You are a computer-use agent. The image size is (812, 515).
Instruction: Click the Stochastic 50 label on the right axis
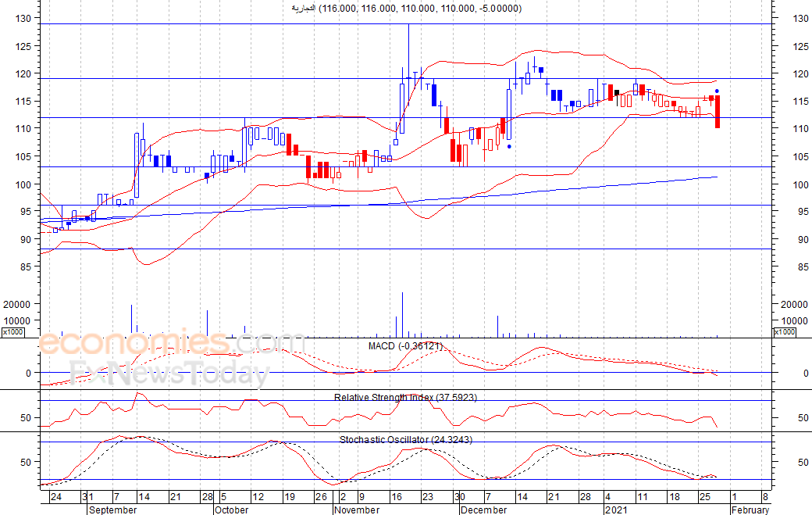803,462
